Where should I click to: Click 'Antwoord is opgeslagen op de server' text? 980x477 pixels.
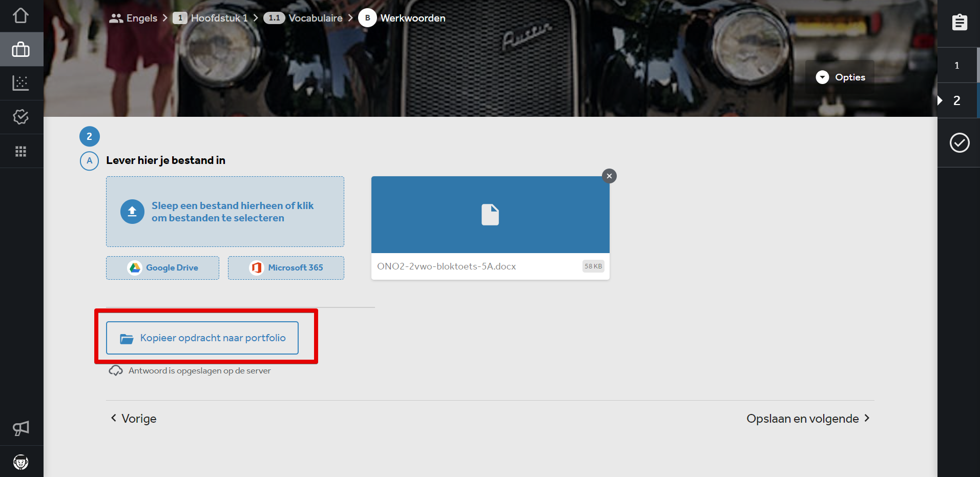(200, 370)
